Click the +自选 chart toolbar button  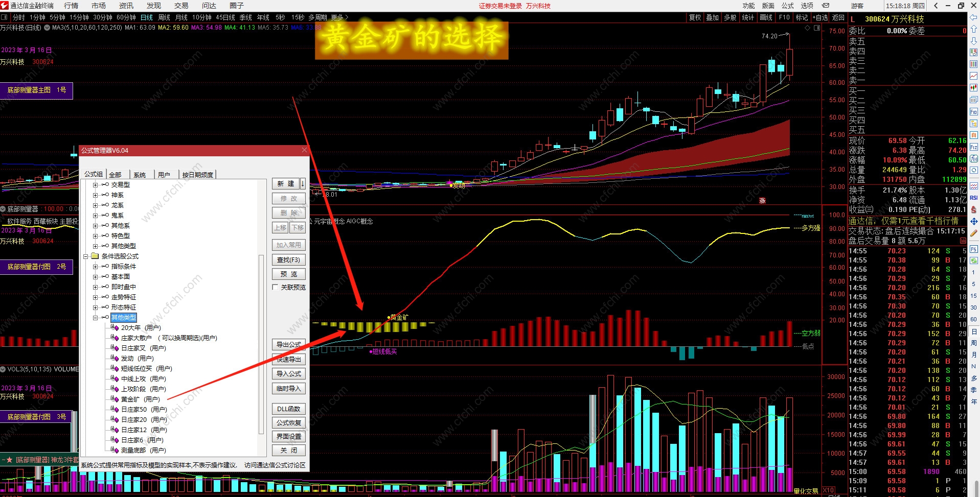[819, 17]
